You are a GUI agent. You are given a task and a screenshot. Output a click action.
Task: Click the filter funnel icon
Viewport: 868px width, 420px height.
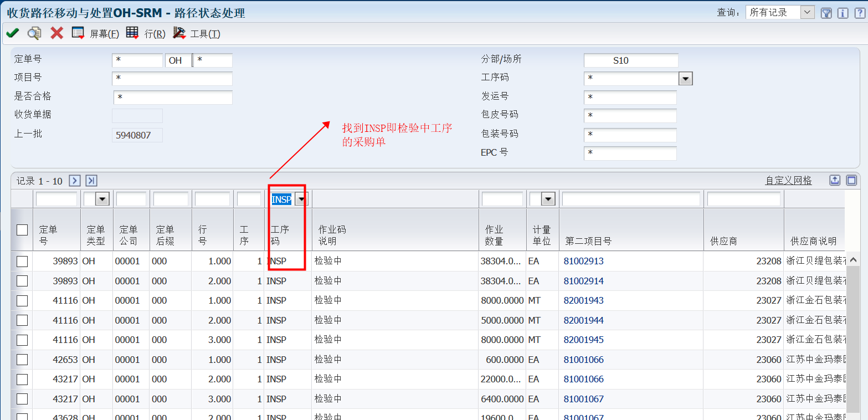826,13
